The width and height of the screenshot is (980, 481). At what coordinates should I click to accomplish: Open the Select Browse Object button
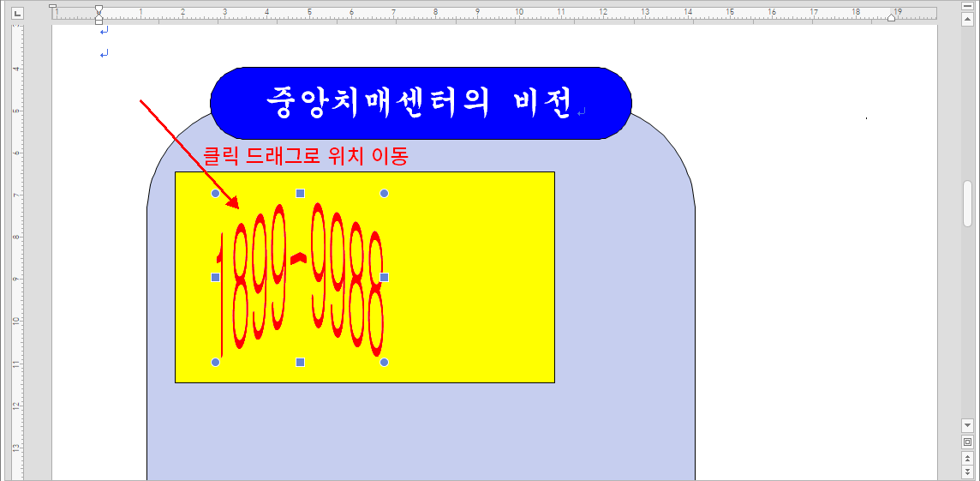pyautogui.click(x=967, y=442)
